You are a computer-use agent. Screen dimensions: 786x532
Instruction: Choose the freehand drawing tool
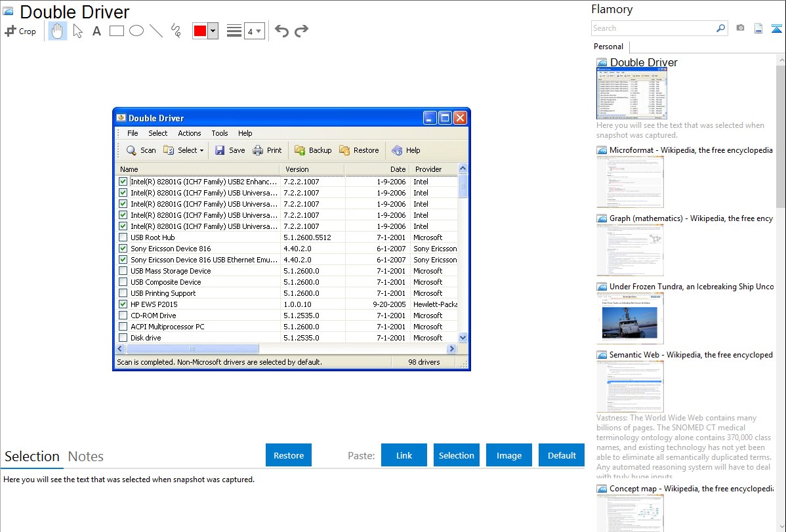point(176,31)
